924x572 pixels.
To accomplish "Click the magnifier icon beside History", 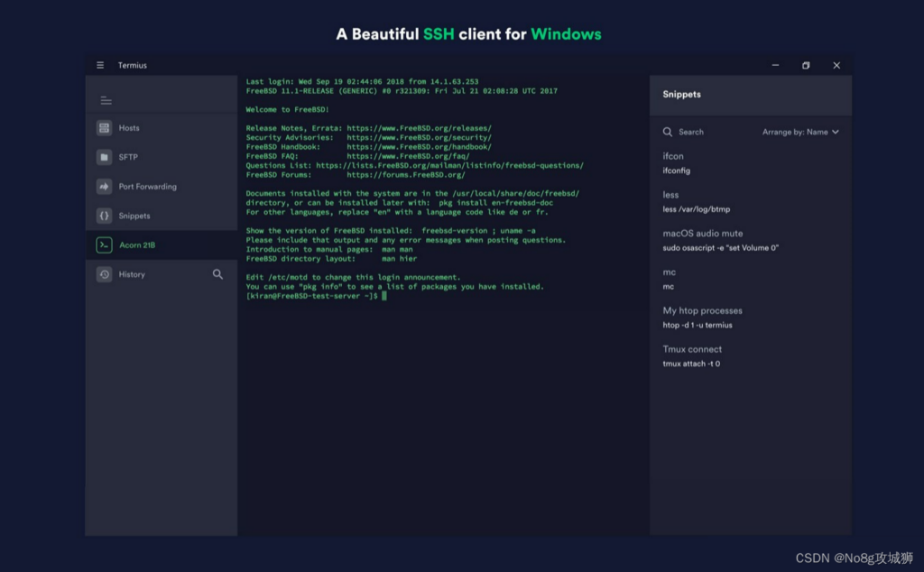I will click(217, 274).
